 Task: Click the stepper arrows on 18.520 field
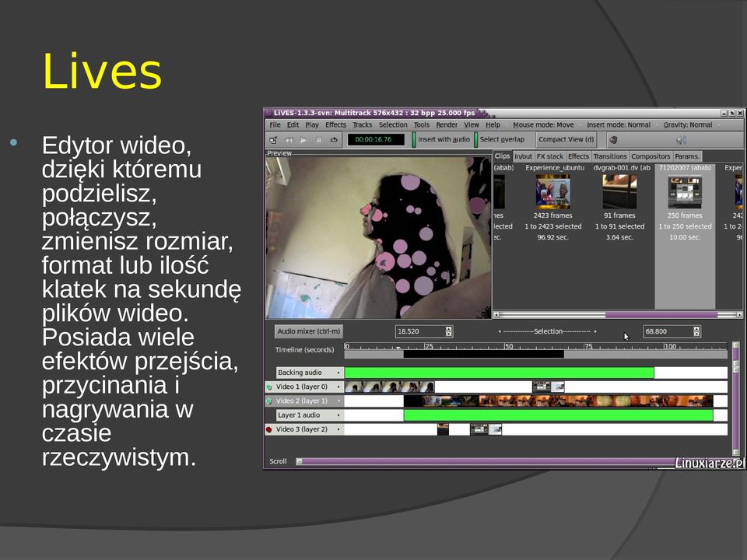pos(449,331)
